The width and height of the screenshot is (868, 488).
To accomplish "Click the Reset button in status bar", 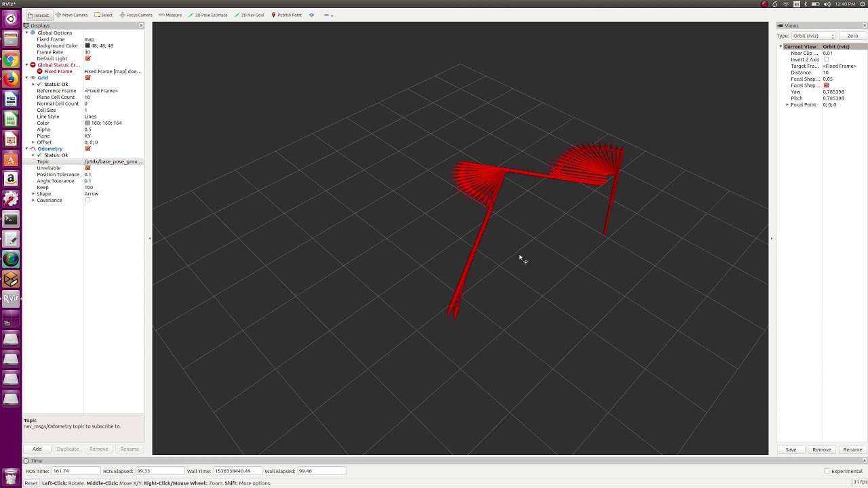I will (x=31, y=483).
